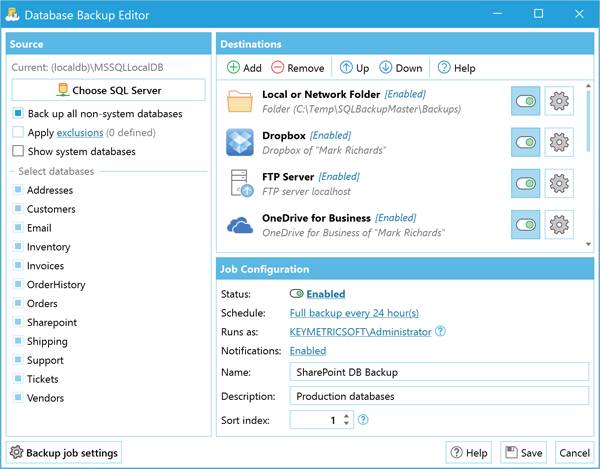Maximize the Database Backup Editor window
The width and height of the screenshot is (600, 469).
[x=538, y=14]
